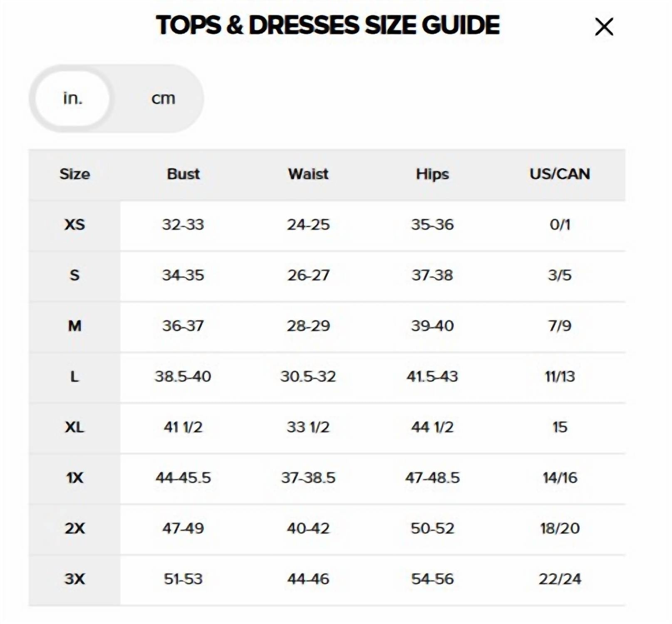Select the XS size row label

tap(75, 225)
